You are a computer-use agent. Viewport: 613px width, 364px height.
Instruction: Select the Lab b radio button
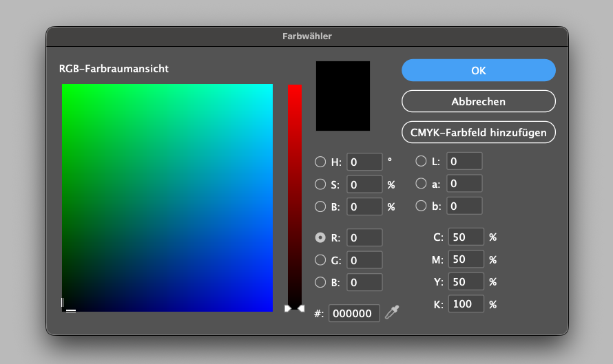pos(421,206)
